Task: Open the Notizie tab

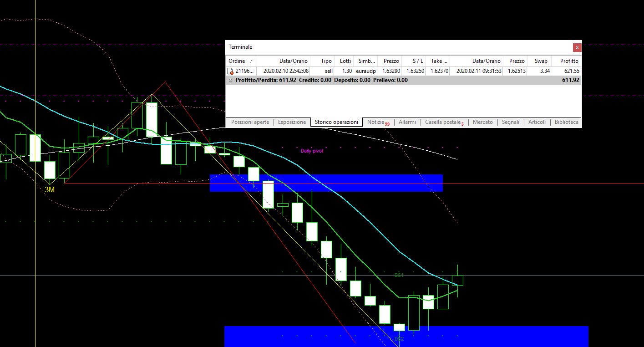Action: (378, 122)
